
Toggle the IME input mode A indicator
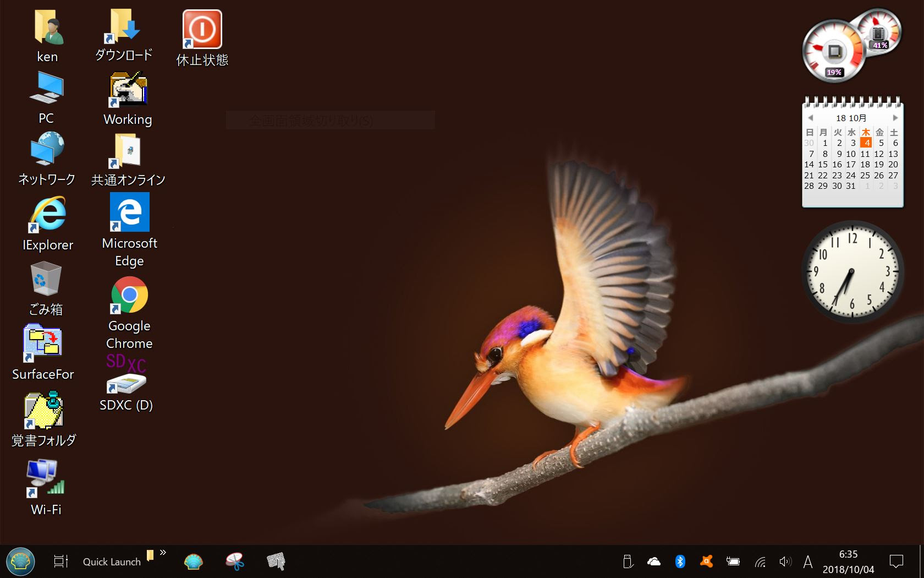808,561
